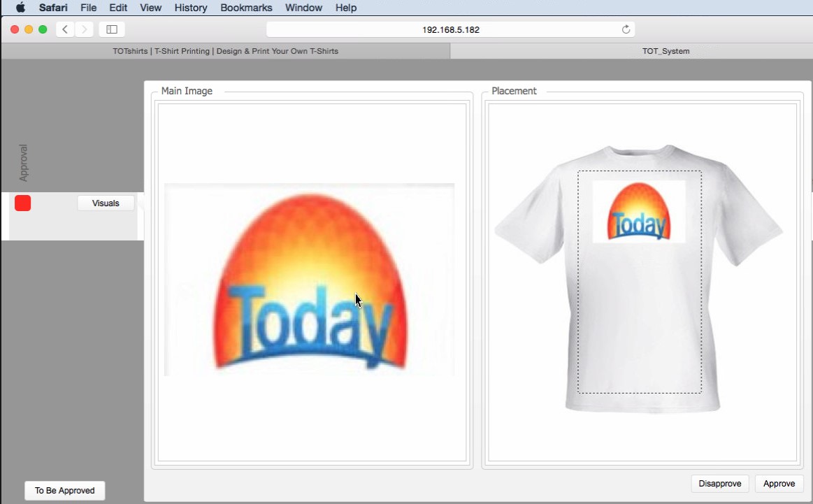Switch to the TOTshirts T-Shirt Printing tab
Viewport: 813px width, 504px height.
point(225,51)
